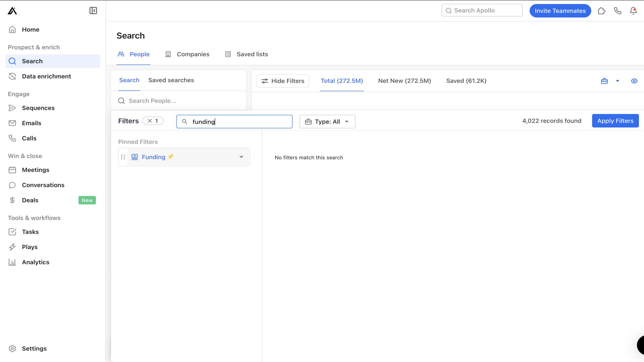Click the 4,022 records found text
644x362 pixels.
coord(552,121)
